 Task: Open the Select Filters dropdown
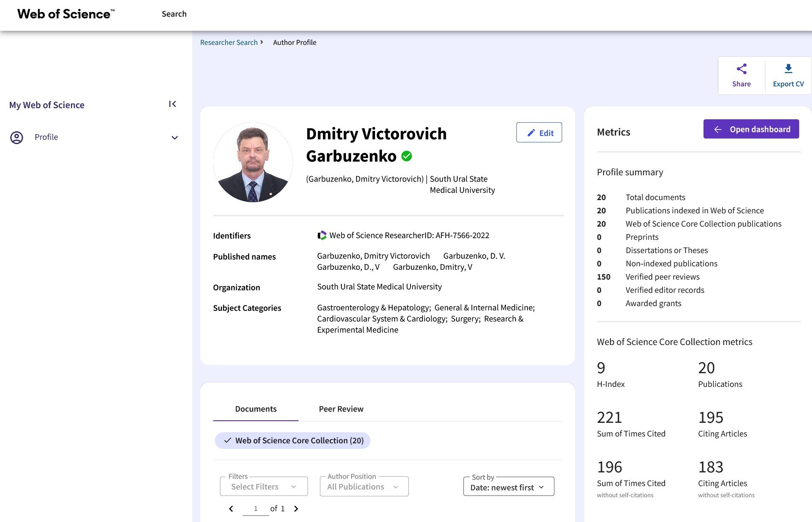coord(264,487)
